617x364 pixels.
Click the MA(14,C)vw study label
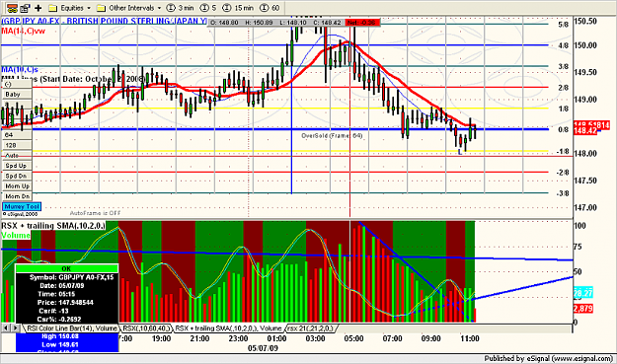click(x=23, y=31)
